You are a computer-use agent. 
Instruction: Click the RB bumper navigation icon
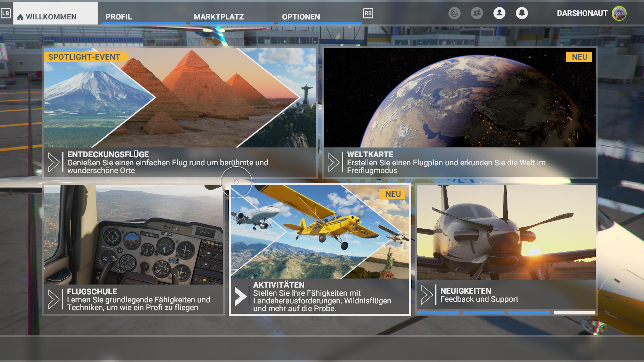368,13
